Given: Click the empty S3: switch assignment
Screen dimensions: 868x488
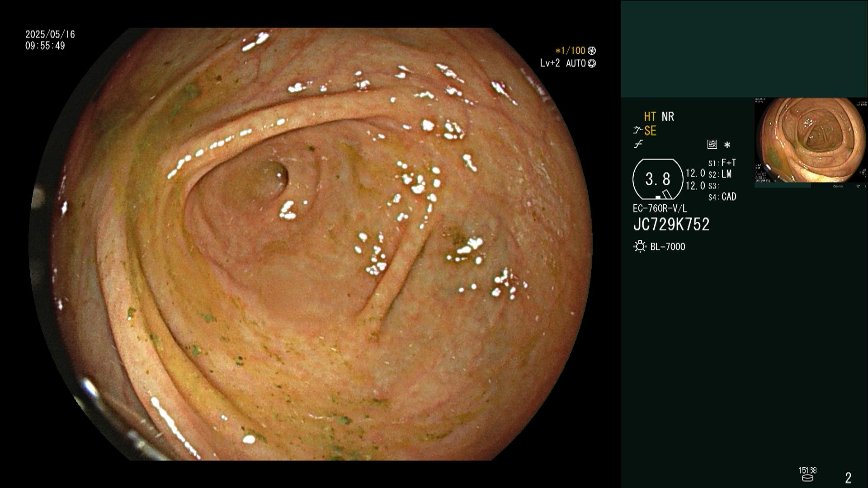Looking at the screenshot, I should [713, 186].
